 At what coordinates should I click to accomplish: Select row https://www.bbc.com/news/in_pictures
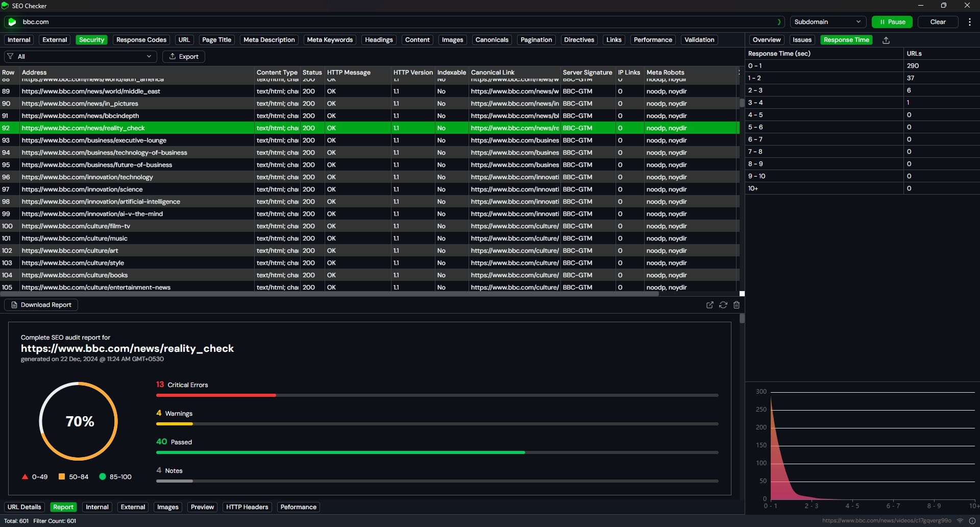(369, 104)
